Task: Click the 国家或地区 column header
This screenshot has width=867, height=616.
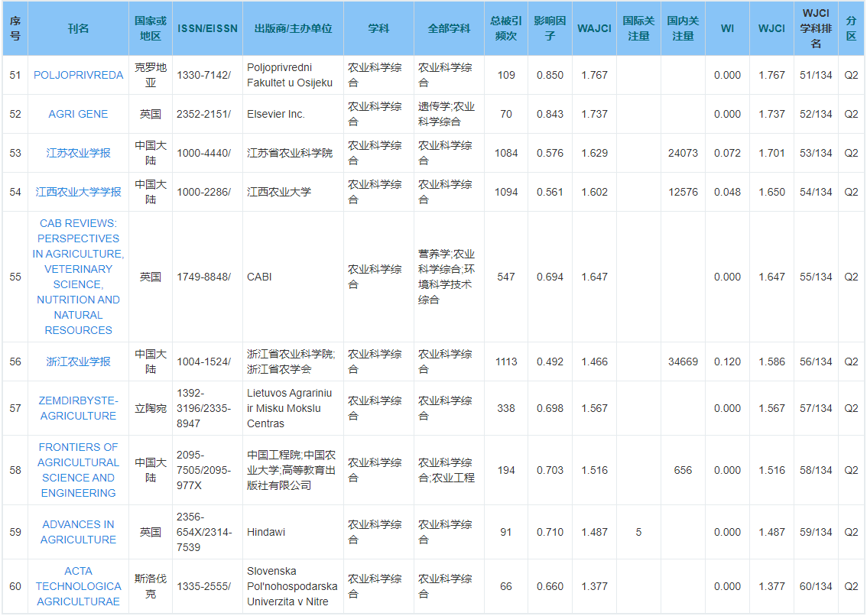Action: [x=151, y=28]
